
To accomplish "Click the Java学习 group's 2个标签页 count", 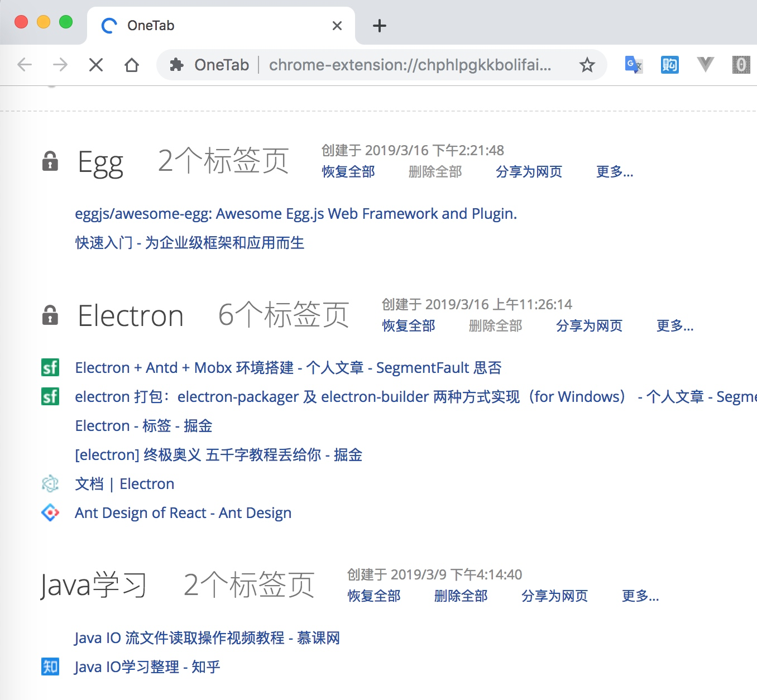I will point(249,585).
